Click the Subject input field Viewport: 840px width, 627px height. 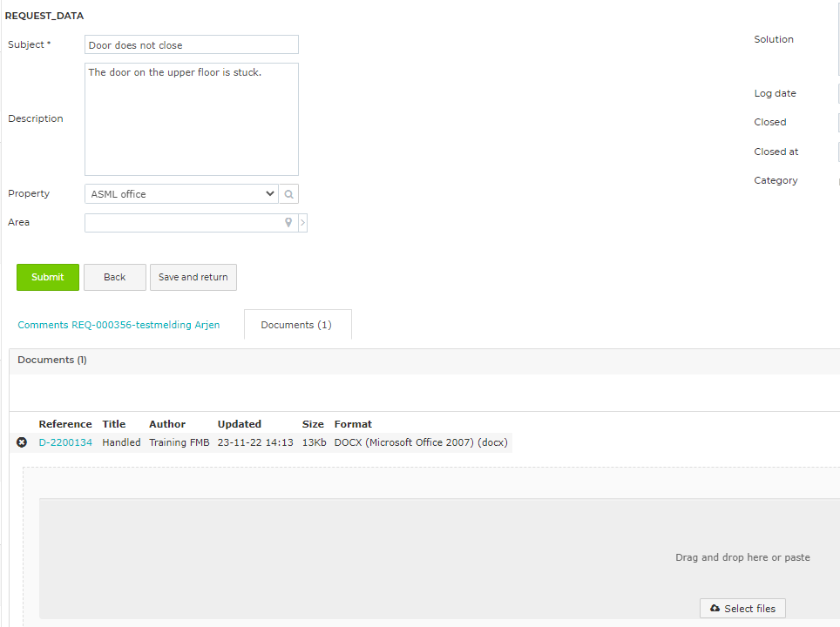[191, 45]
